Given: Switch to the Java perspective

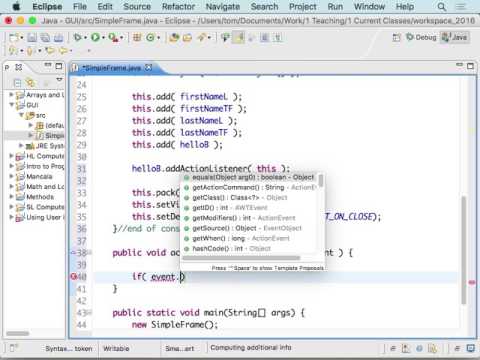Looking at the screenshot, I should (455, 37).
